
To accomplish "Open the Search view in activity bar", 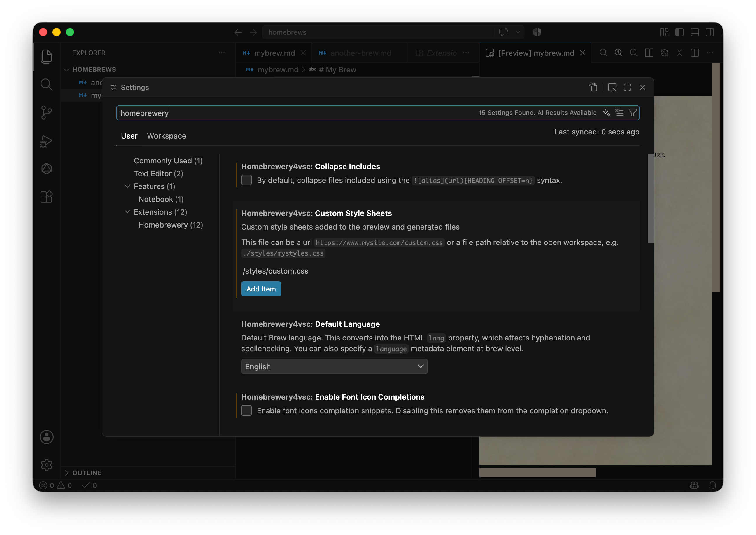I will pos(46,85).
